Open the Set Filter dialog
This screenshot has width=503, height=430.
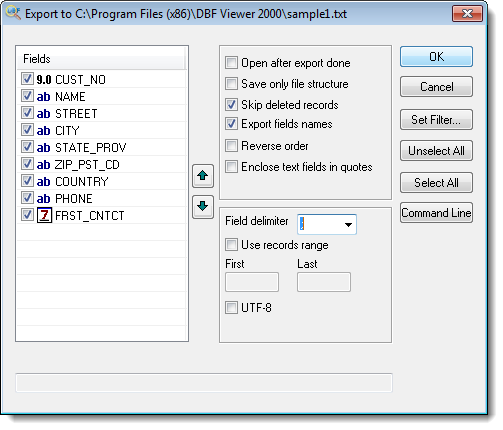point(436,119)
